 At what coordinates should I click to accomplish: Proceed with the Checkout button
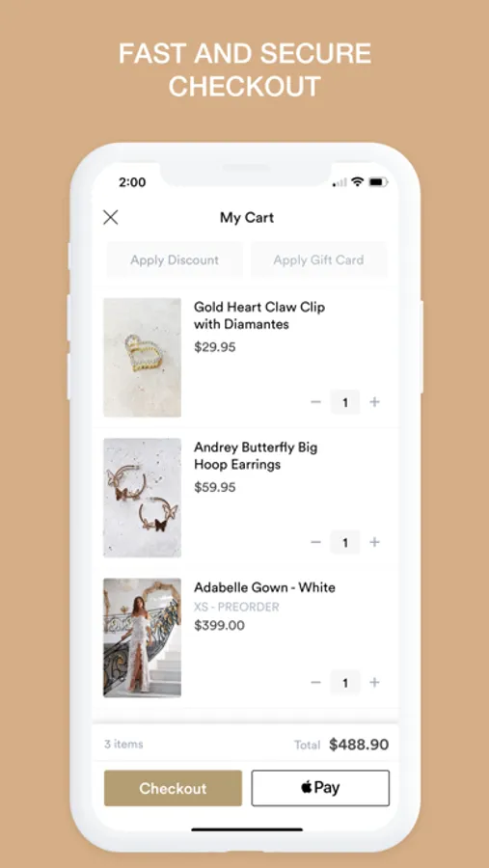[173, 788]
